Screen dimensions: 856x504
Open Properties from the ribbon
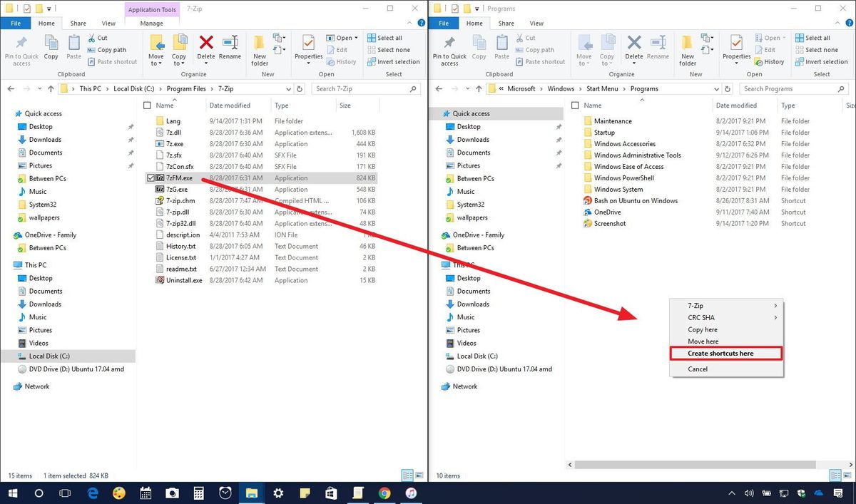point(307,48)
